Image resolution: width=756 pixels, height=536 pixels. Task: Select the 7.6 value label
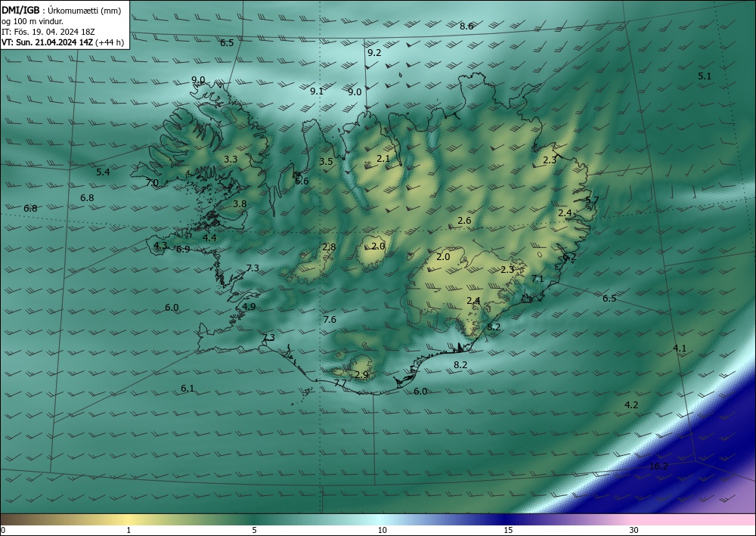coord(330,320)
